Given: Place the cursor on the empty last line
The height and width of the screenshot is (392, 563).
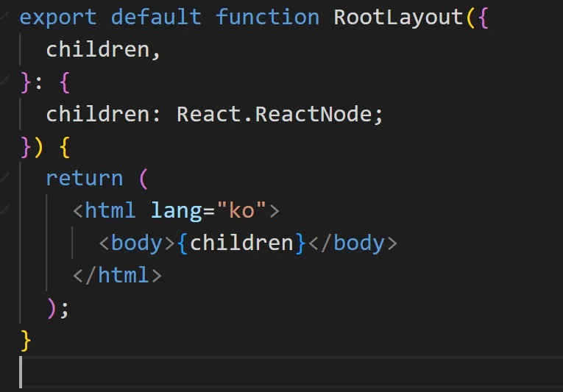Looking at the screenshot, I should [291, 372].
